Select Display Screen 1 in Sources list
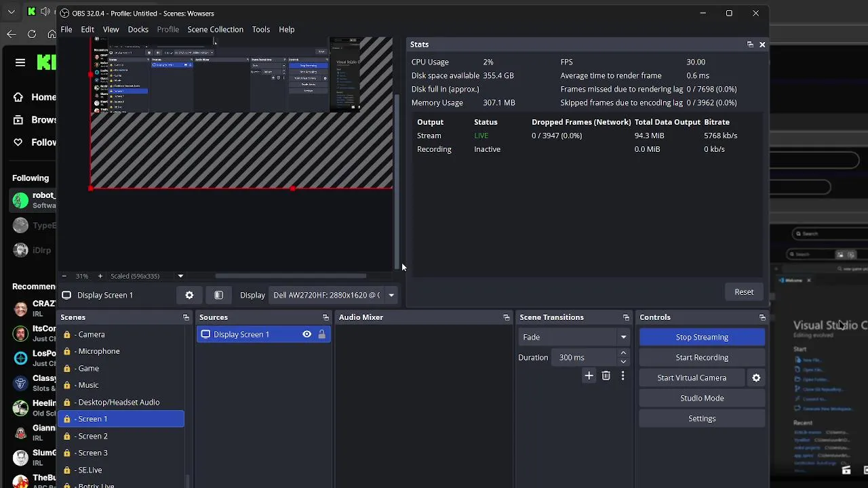 tap(263, 334)
